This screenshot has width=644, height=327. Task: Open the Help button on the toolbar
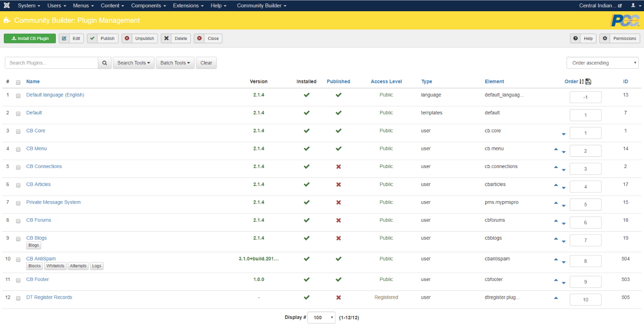point(583,38)
